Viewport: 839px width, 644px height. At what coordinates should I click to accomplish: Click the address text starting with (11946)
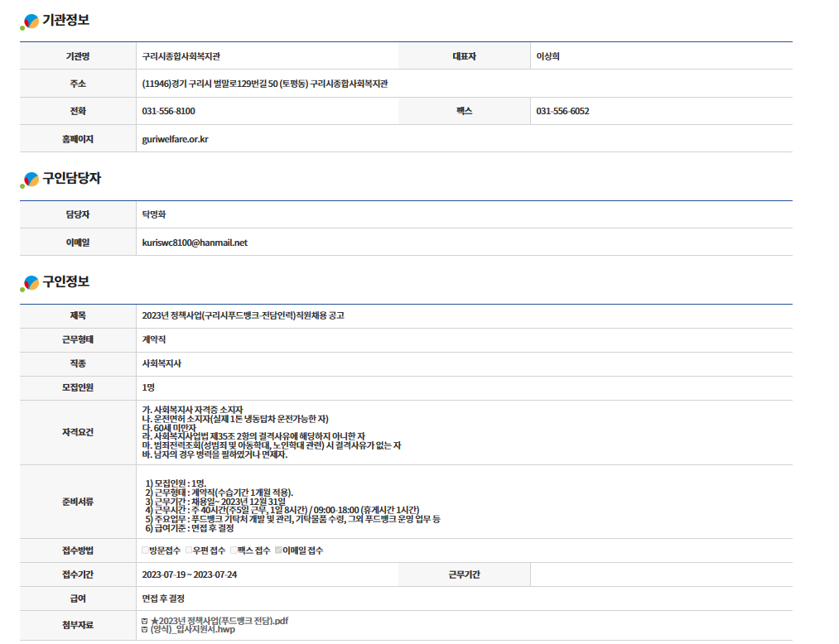265,84
